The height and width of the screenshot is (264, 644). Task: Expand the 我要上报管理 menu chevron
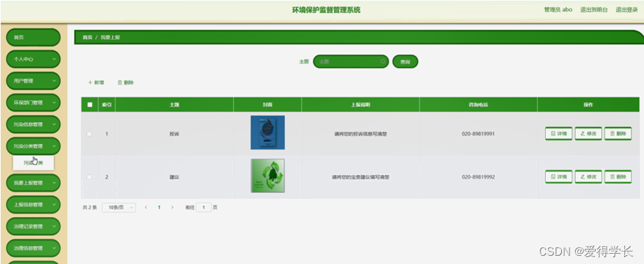click(55, 183)
